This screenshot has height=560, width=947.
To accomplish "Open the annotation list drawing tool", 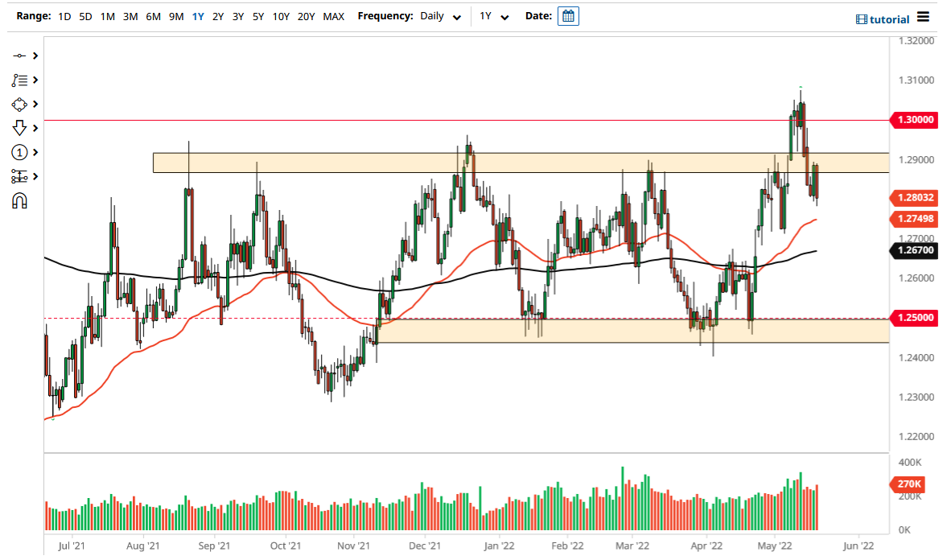I will point(20,80).
